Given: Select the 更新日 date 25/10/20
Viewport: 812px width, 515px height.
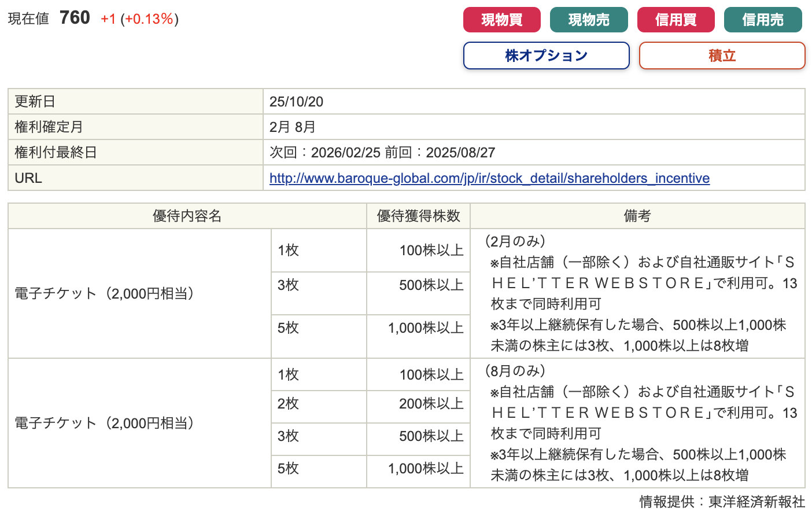Looking at the screenshot, I should pos(296,102).
